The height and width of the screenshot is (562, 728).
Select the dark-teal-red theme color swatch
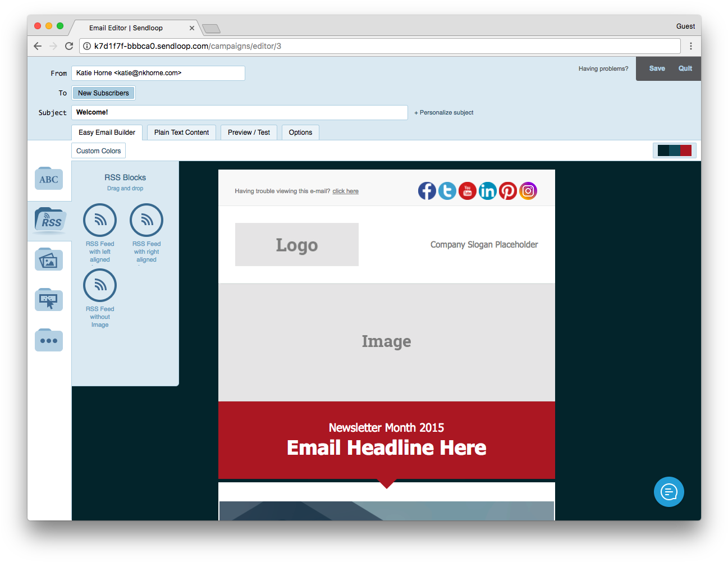674,150
